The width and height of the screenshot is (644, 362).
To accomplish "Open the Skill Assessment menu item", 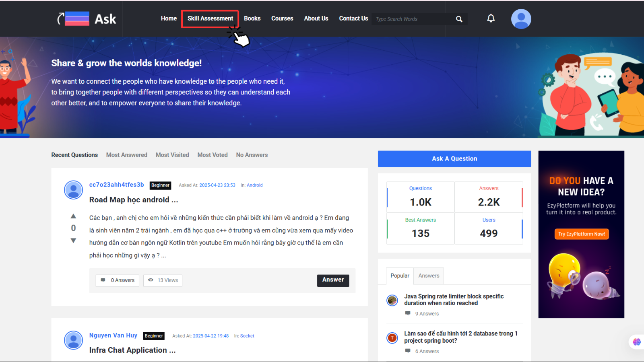I will 210,19.
